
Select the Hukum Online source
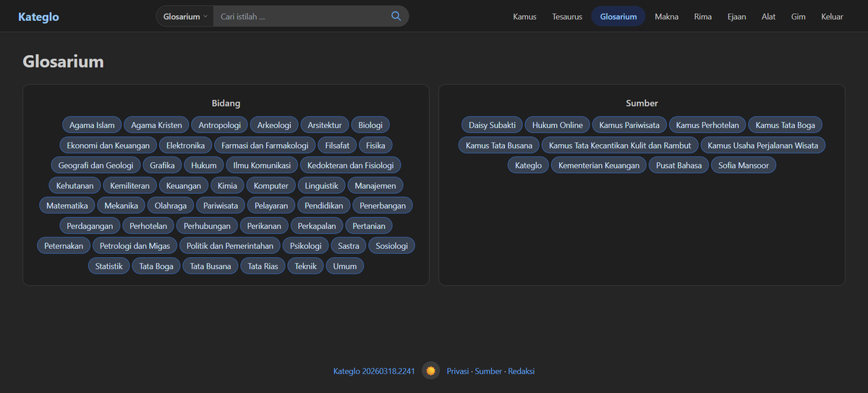coord(558,125)
